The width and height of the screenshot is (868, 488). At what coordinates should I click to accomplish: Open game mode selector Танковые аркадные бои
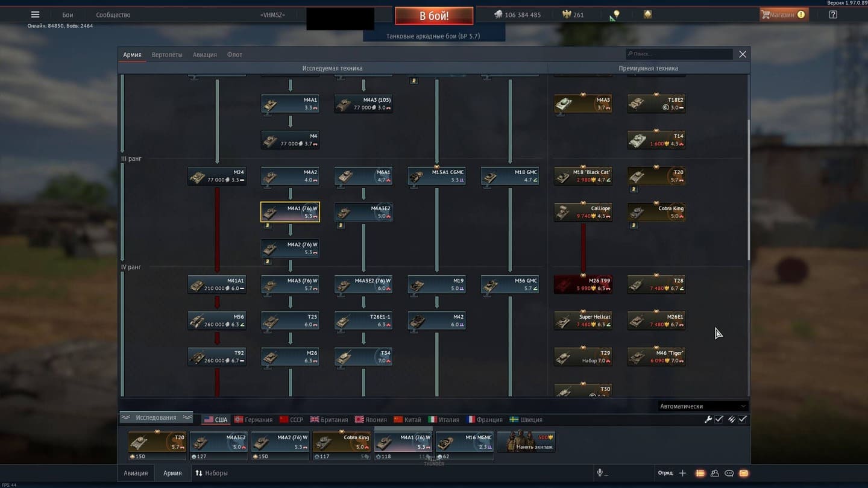tap(433, 36)
